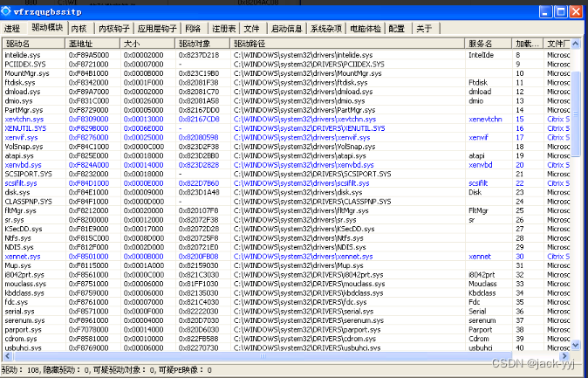
Task: Click the xenevtchn service name cell
Action: pyautogui.click(x=485, y=119)
